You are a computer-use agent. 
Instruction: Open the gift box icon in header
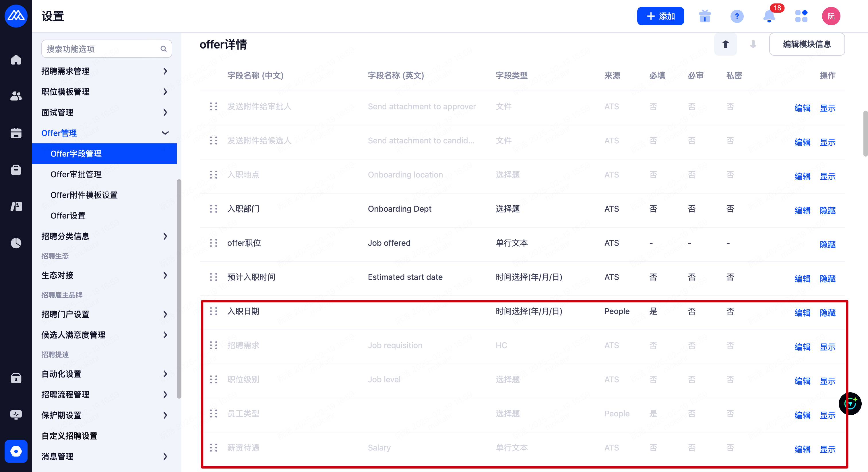point(705,16)
